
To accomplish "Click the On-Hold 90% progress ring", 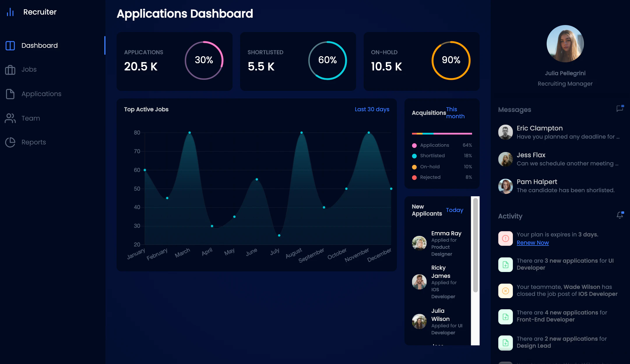I will (451, 60).
